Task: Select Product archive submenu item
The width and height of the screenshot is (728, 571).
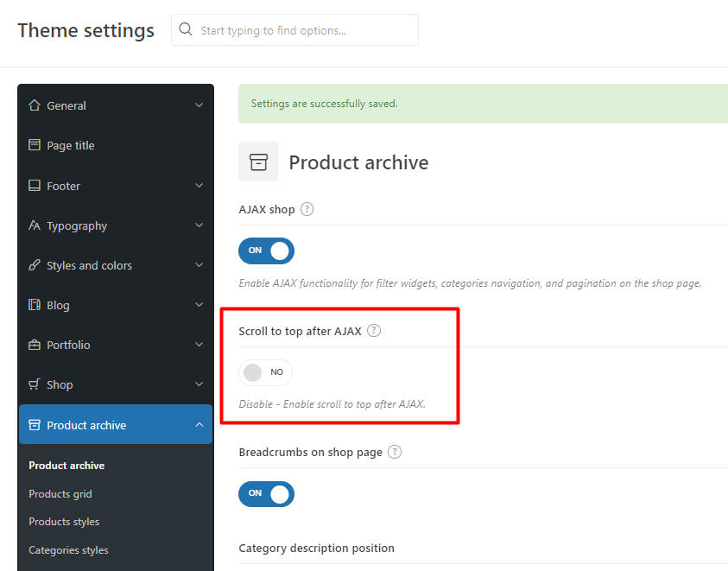Action: point(66,465)
